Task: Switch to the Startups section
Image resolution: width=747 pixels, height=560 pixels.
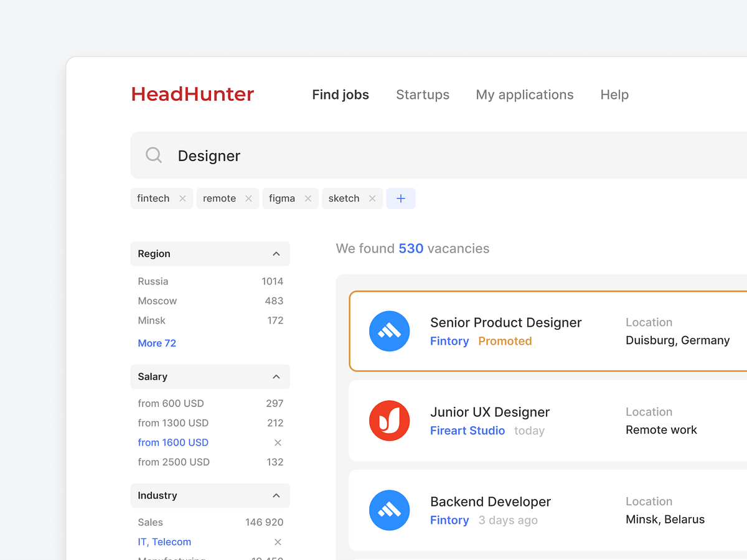Action: point(423,95)
